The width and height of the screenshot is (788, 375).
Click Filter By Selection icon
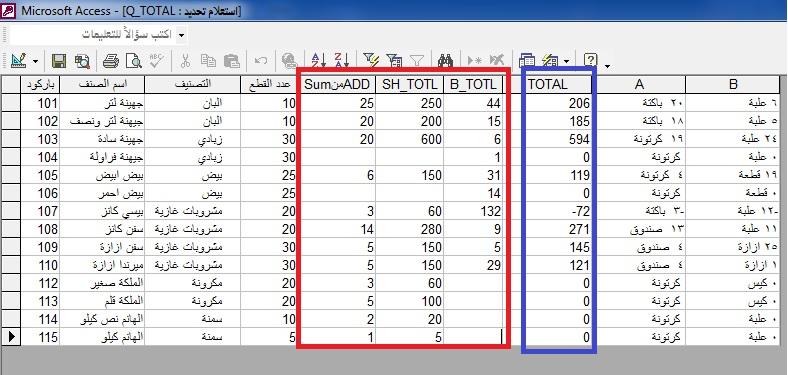[x=371, y=61]
